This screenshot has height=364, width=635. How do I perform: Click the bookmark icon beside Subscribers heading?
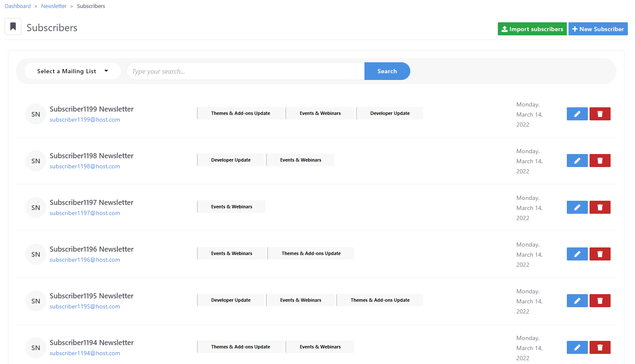tap(13, 27)
